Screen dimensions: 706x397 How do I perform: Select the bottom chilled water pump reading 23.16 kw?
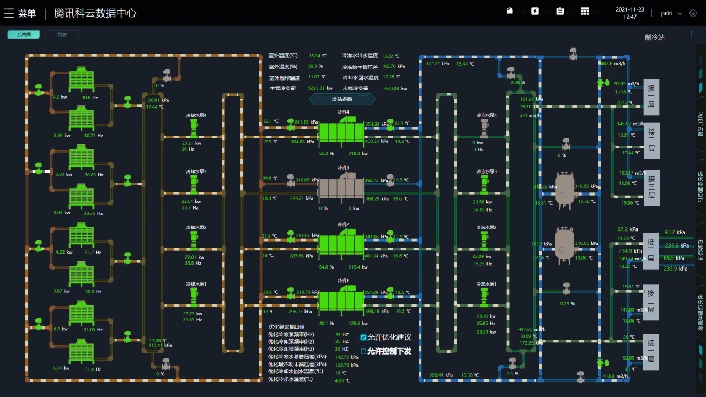[484, 297]
